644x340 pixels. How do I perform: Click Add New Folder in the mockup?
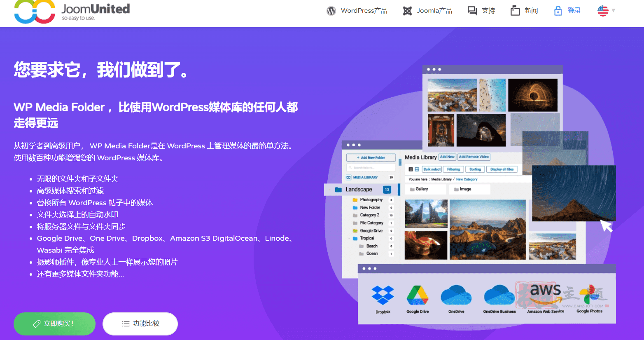point(371,157)
